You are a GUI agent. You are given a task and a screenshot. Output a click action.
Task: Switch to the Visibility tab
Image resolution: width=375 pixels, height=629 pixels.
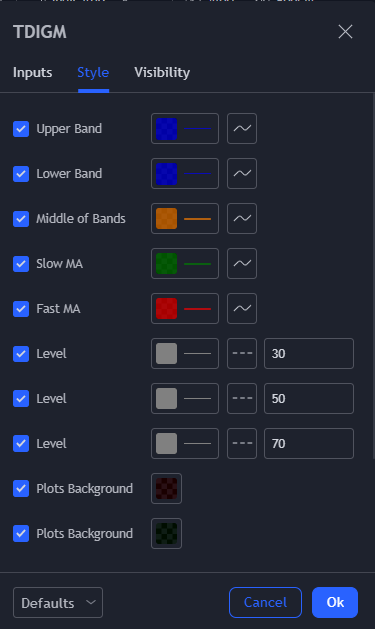pos(162,73)
